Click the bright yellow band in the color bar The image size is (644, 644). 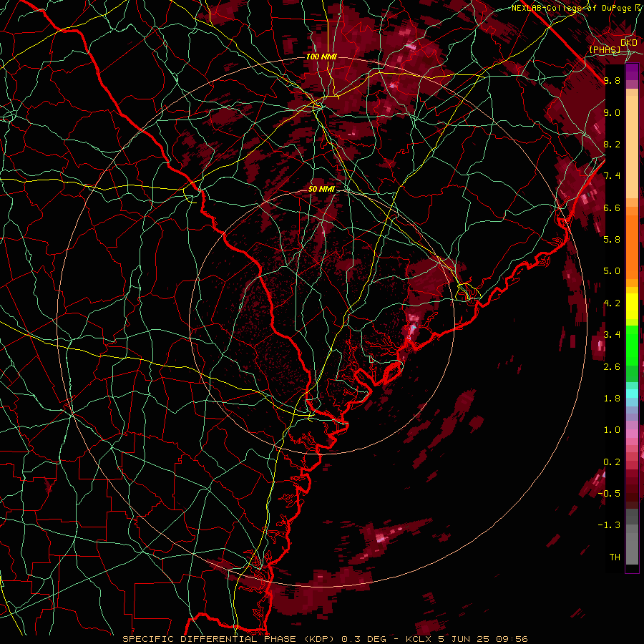click(632, 306)
